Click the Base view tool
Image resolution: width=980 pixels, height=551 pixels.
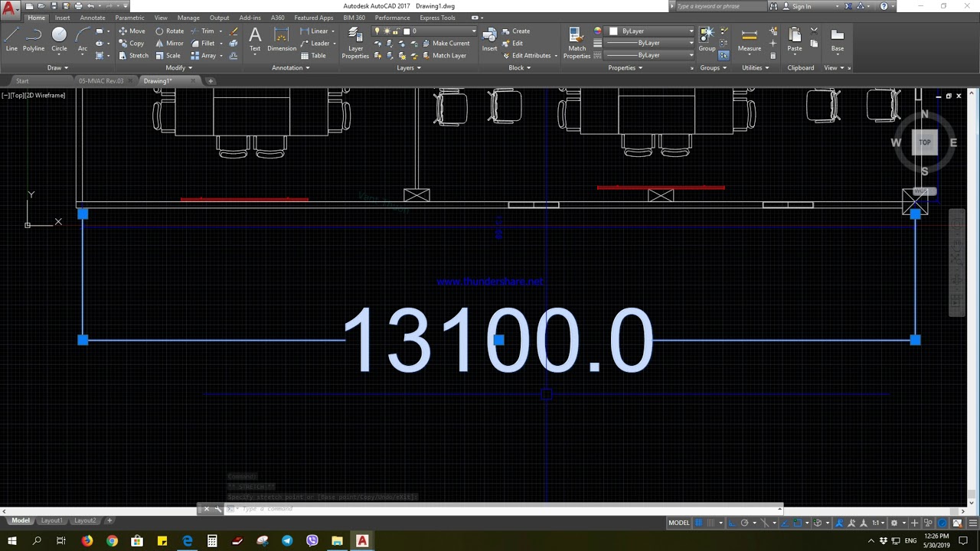(838, 40)
